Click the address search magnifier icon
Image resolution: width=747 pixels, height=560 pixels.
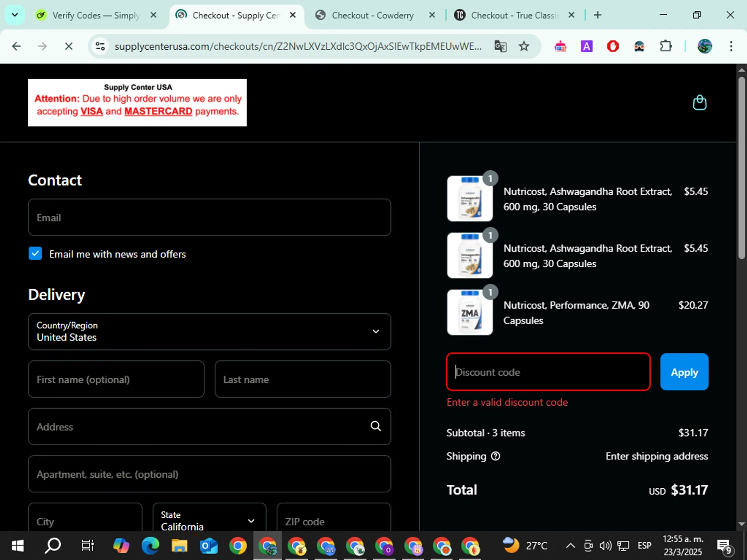click(375, 426)
